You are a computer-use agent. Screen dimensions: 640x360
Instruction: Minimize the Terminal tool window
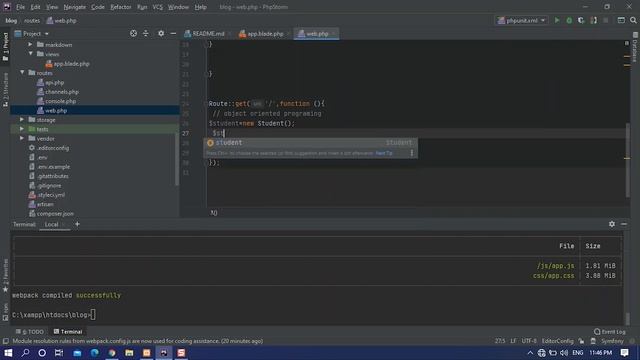(624, 224)
